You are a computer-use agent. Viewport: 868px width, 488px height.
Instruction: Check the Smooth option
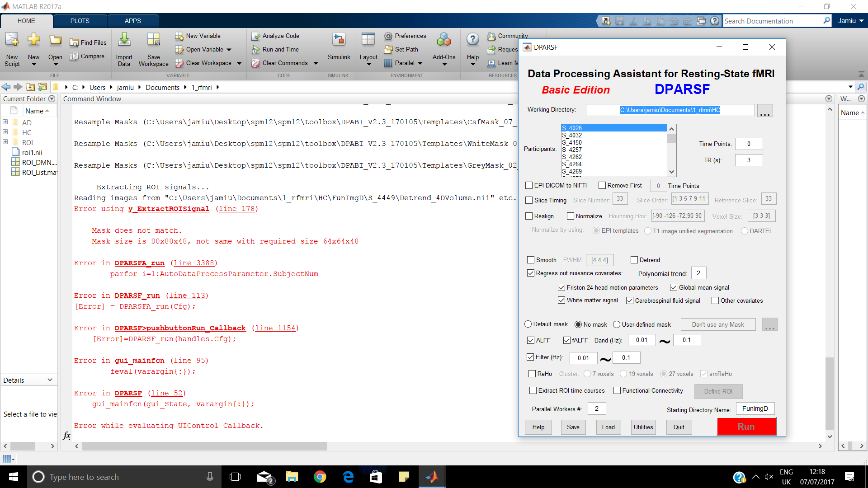(x=531, y=260)
